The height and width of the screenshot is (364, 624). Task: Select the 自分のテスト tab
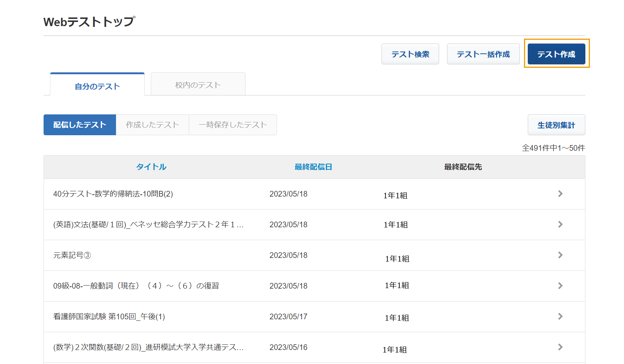97,86
